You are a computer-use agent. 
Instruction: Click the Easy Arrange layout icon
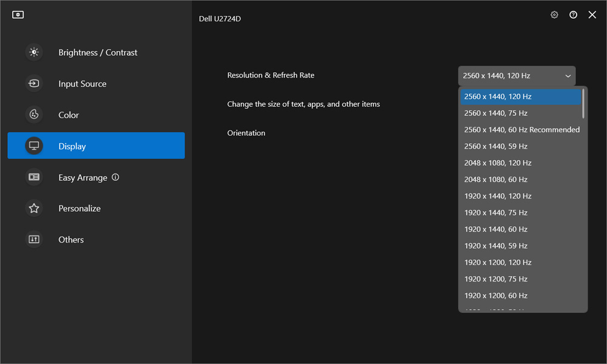pyautogui.click(x=34, y=177)
